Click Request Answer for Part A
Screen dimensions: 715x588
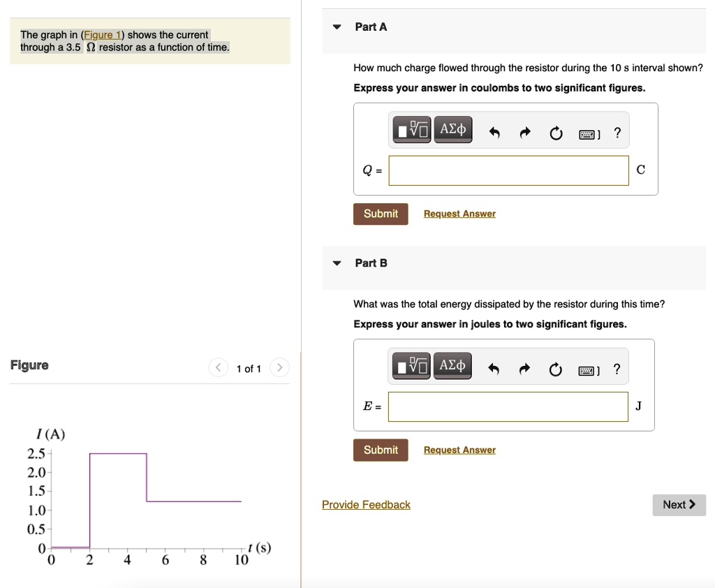coord(459,213)
